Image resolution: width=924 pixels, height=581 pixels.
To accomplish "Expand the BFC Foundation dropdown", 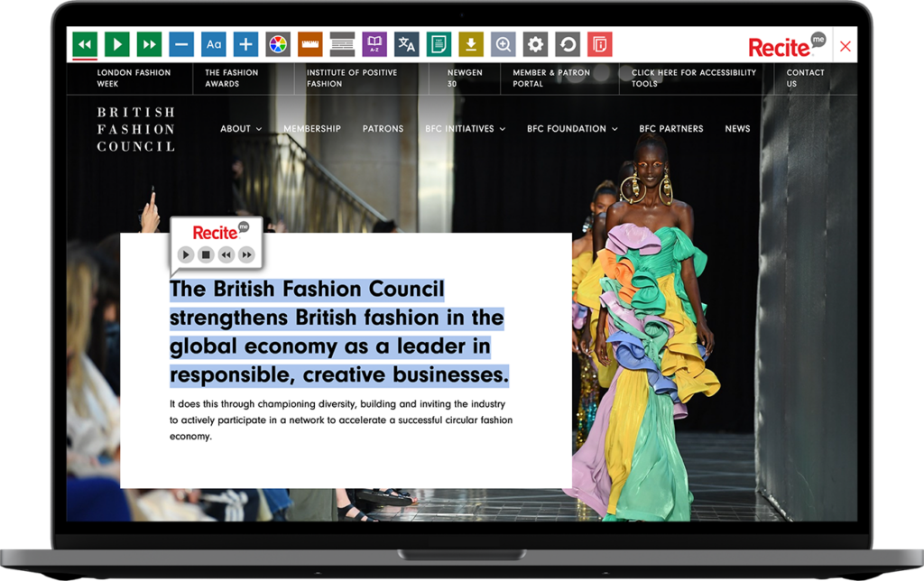I will point(572,128).
